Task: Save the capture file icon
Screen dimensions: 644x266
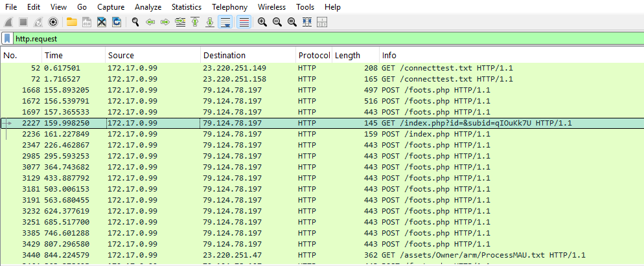Action: (x=87, y=22)
